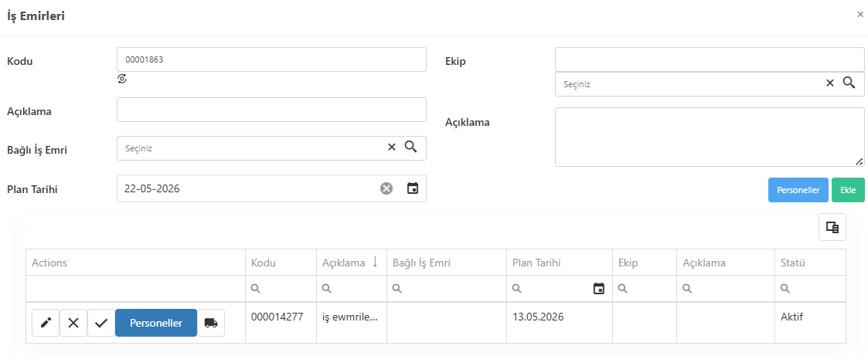Screen dimensions: 868x356
Task: Click the blue Personeller button above the grid
Action: tap(798, 190)
